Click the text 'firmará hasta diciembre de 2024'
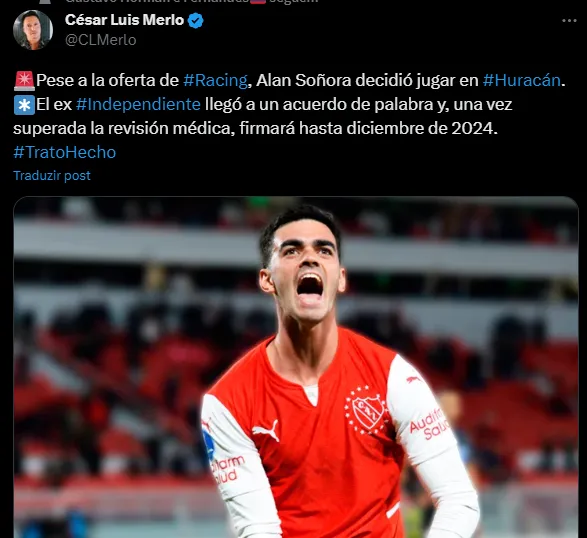The image size is (587, 538). (368, 128)
